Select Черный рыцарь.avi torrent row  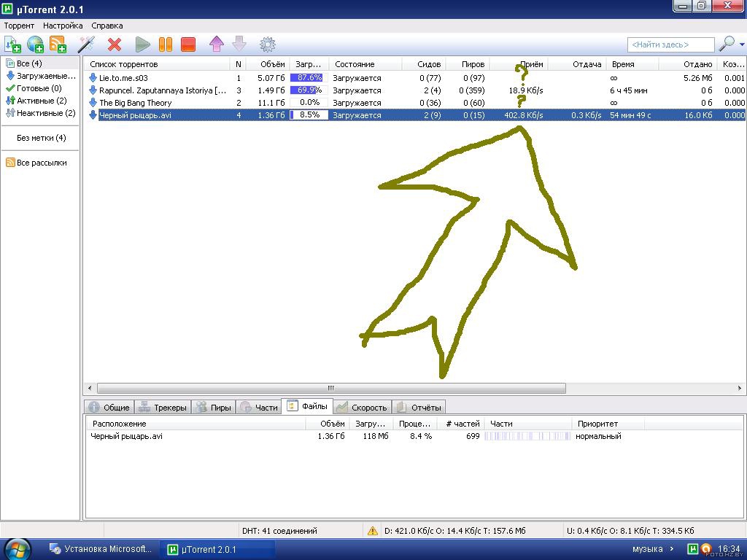click(414, 114)
